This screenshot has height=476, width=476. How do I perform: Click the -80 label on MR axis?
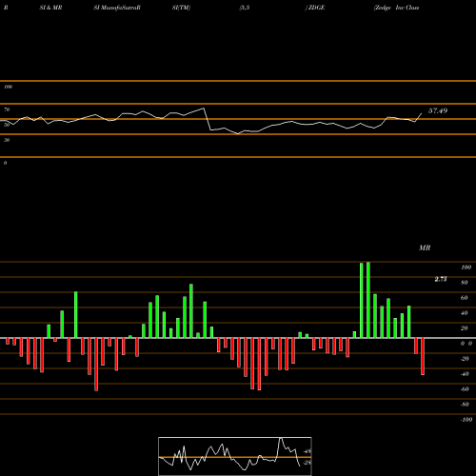[465, 405]
